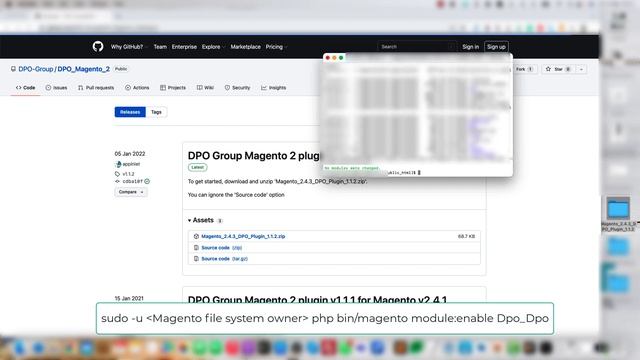The width and height of the screenshot is (640, 360).
Task: Switch to the Issues tab
Action: (x=56, y=88)
